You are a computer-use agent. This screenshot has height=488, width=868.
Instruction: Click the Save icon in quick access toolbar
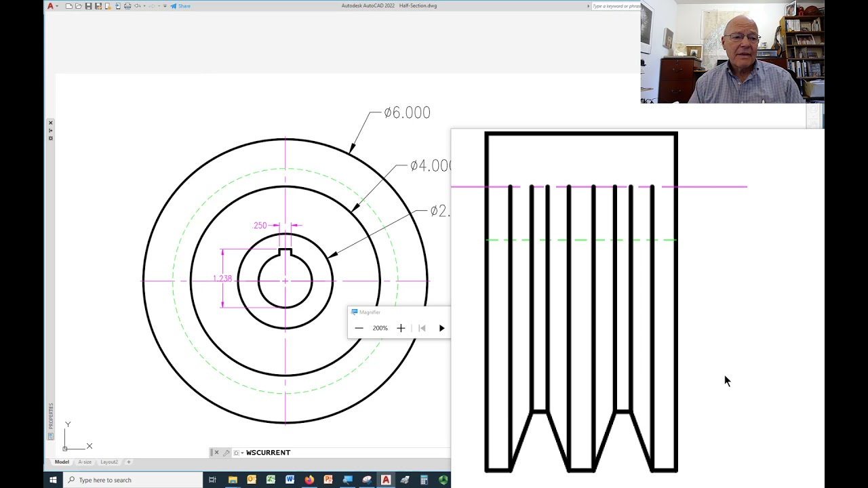tap(88, 6)
